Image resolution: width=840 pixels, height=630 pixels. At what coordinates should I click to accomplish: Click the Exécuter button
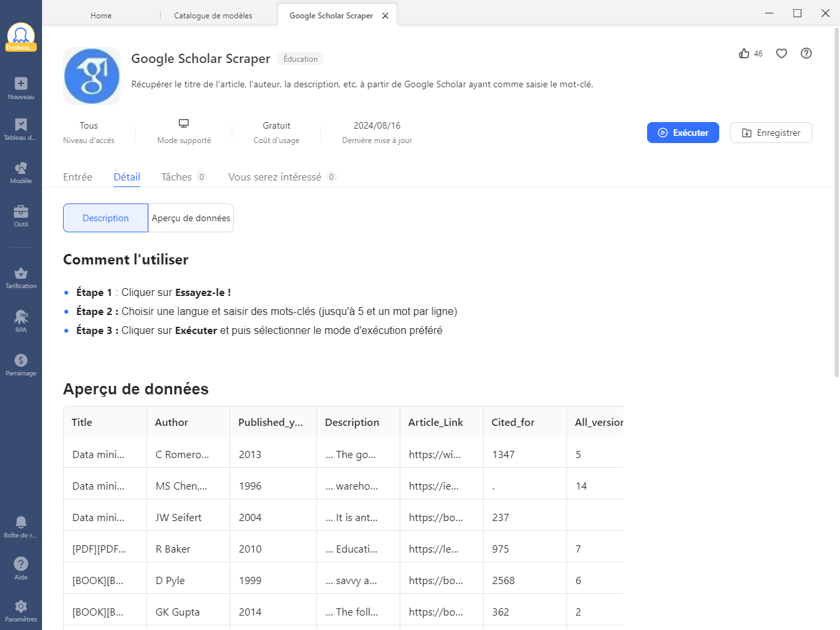[x=683, y=133]
